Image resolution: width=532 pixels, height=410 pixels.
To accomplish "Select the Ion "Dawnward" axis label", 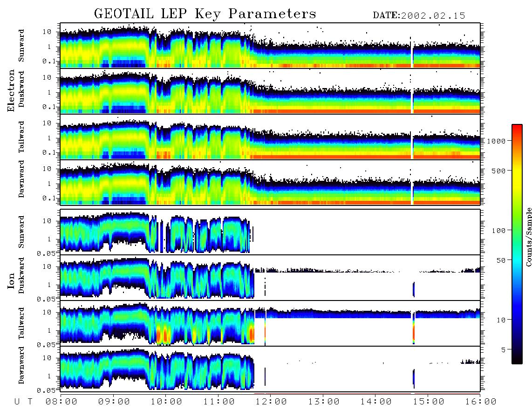I will (21, 365).
